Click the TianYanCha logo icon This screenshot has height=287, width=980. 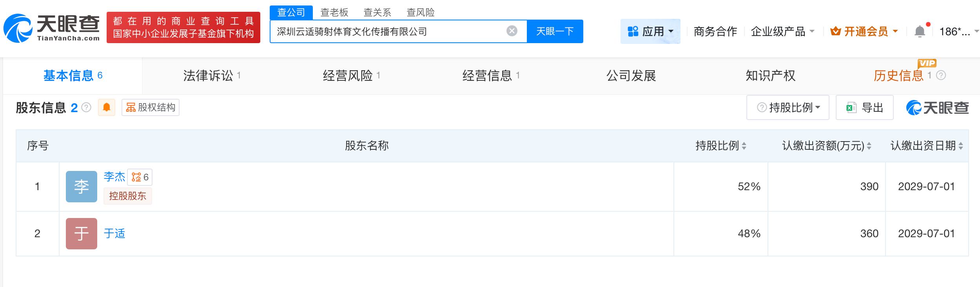click(18, 28)
